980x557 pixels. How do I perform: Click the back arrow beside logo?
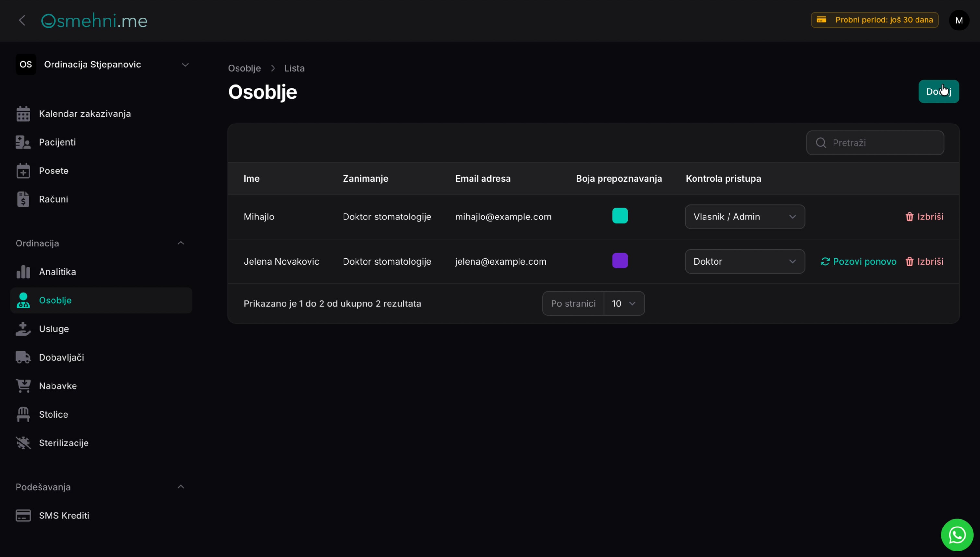pos(22,20)
